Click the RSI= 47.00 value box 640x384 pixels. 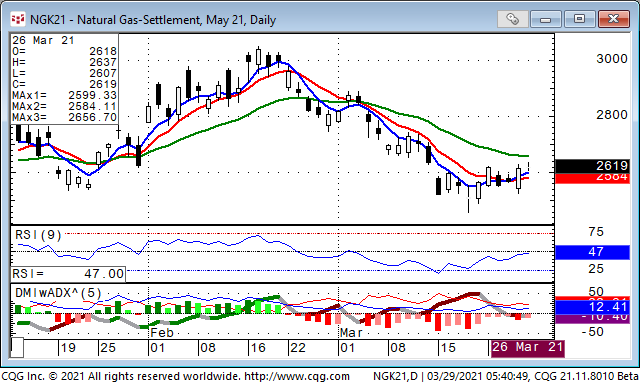pos(68,274)
